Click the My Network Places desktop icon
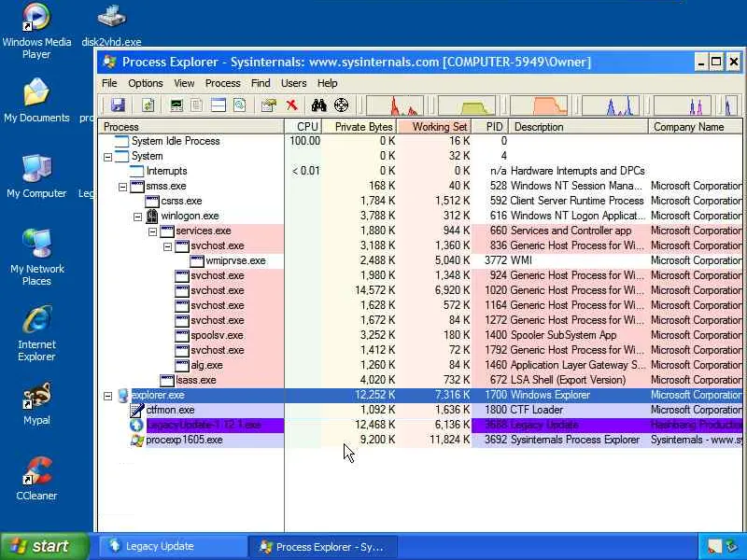Viewport: 747px width, 560px height. click(x=36, y=258)
